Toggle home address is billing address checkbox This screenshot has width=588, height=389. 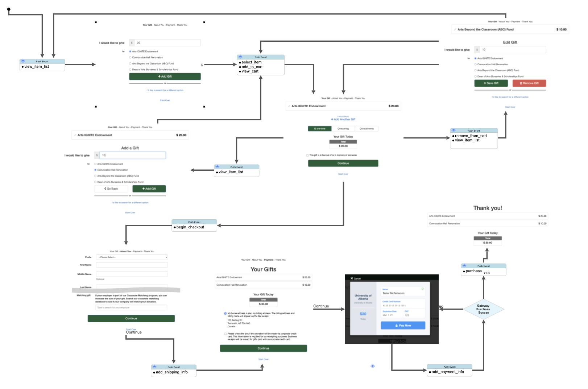(225, 313)
